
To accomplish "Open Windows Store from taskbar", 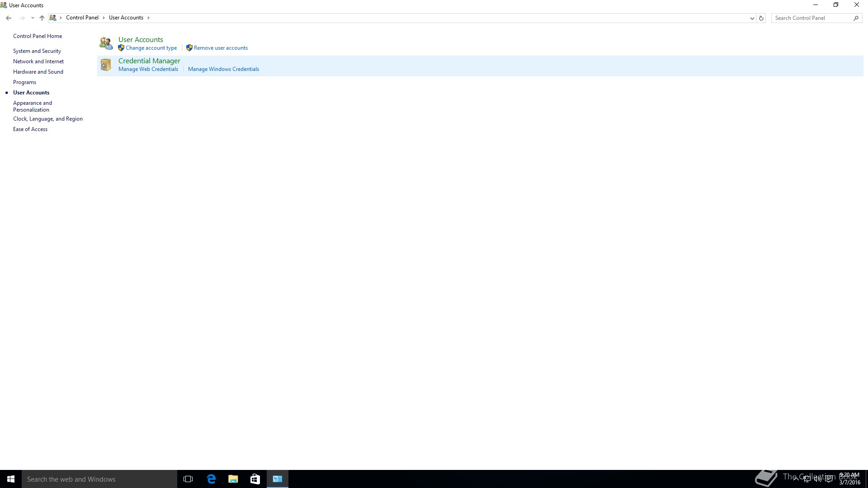I will coord(255,479).
